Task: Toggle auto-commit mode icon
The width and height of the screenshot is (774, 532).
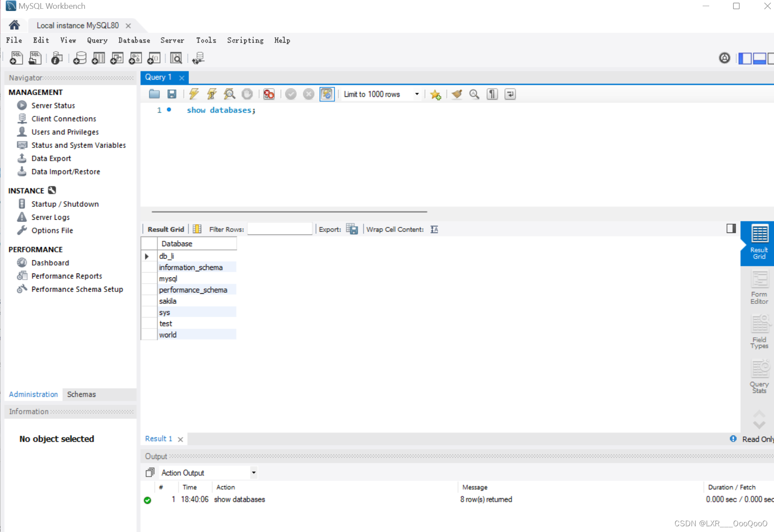Action: point(327,94)
